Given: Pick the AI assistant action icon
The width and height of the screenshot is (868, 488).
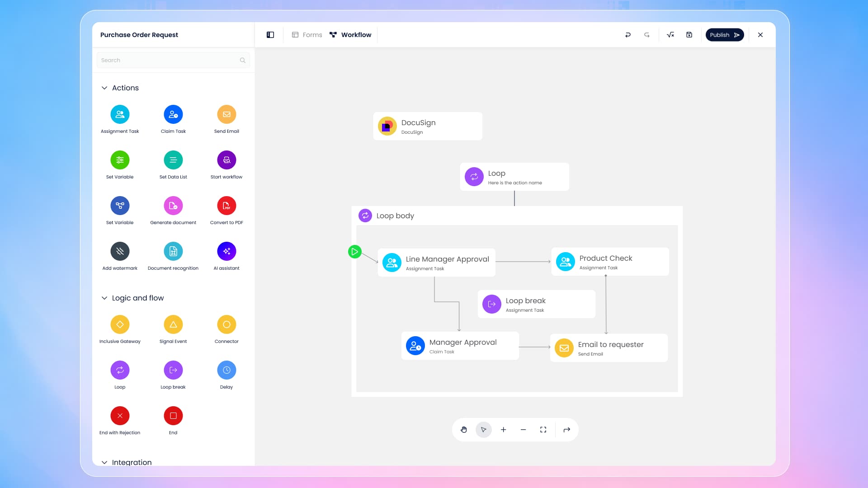Looking at the screenshot, I should point(226,251).
